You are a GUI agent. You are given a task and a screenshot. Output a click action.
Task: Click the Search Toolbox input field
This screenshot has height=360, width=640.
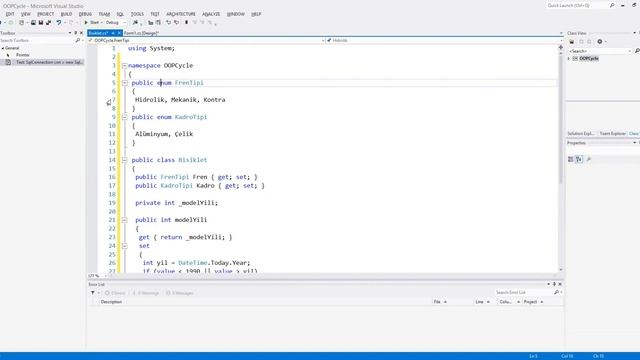[x=37, y=40]
